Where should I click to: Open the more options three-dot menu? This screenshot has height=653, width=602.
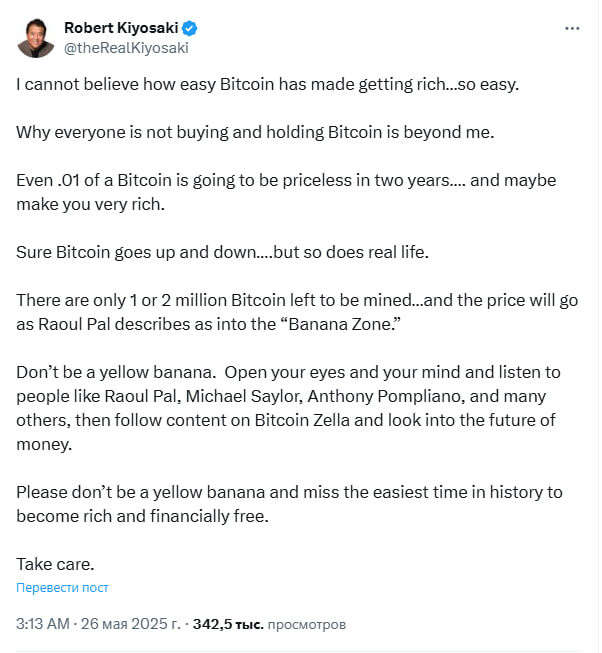click(572, 29)
